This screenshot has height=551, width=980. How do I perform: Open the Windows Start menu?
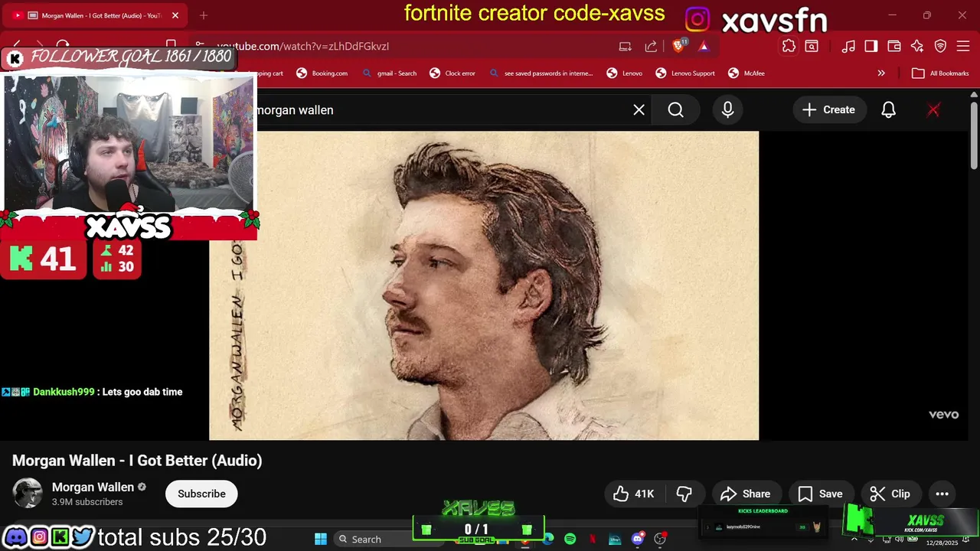tap(321, 539)
